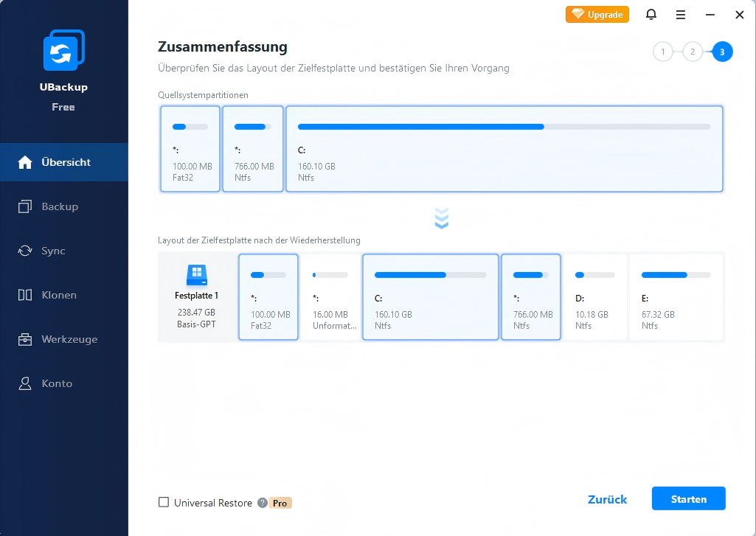The image size is (756, 536).
Task: Go to the Übersicht section
Action: pyautogui.click(x=64, y=162)
